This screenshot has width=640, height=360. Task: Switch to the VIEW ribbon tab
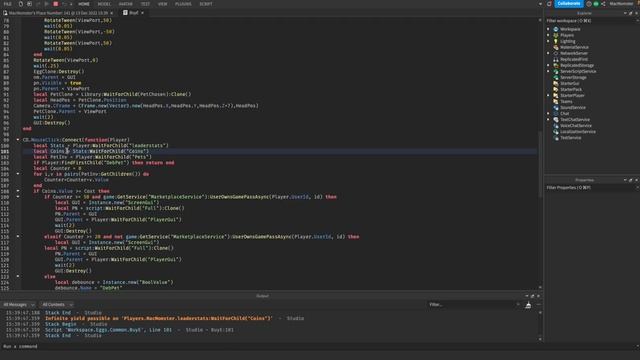pos(162,4)
